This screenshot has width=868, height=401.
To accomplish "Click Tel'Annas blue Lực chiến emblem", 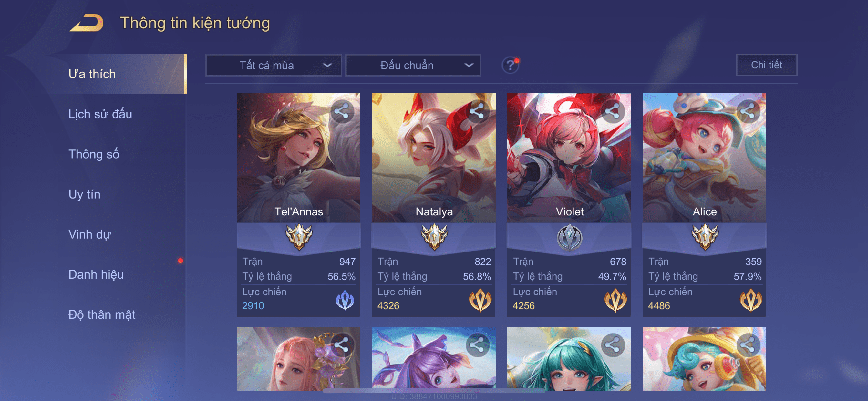I will tap(345, 300).
